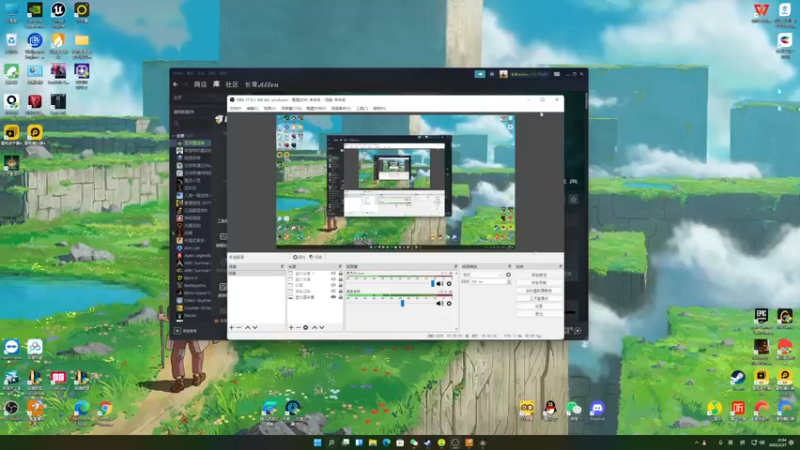Pop out the Audio Mixer dock header icon
The image size is (800, 450).
(x=456, y=266)
